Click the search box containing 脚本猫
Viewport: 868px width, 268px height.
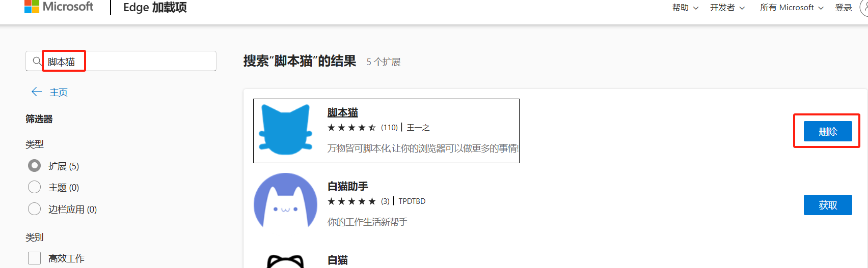tap(121, 61)
